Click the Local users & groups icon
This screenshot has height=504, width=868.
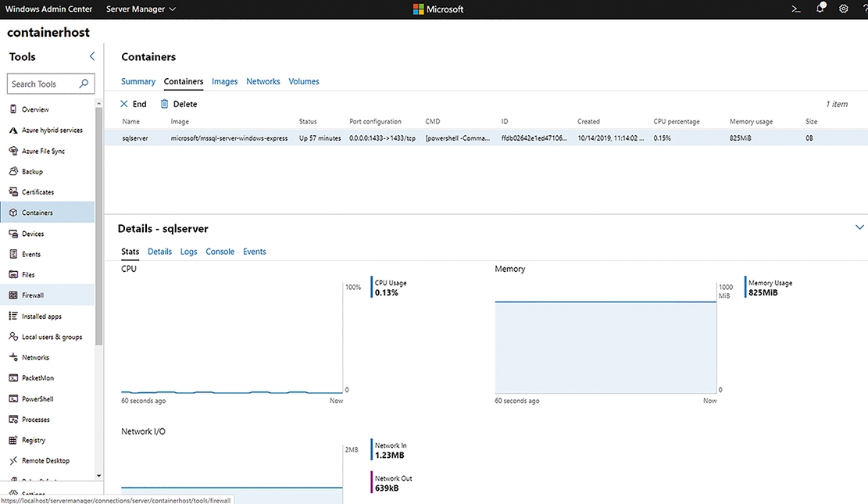13,337
